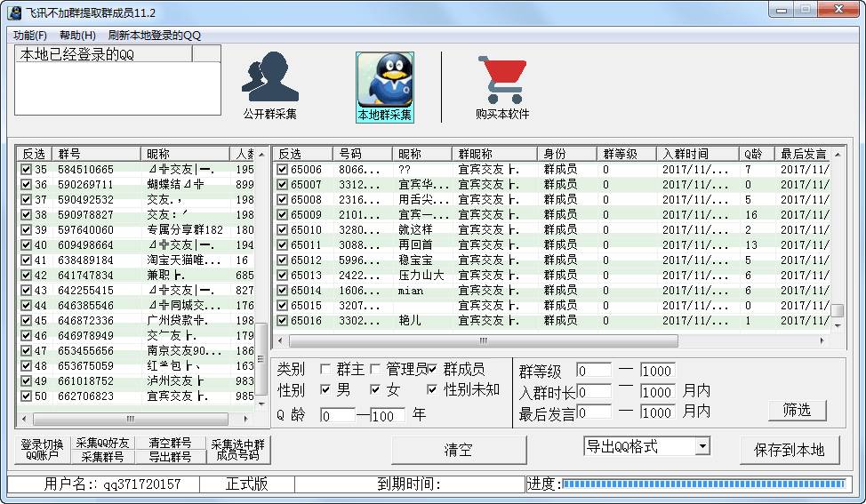This screenshot has width=866, height=504.
Task: Click the member list 反选 header
Action: 303,154
